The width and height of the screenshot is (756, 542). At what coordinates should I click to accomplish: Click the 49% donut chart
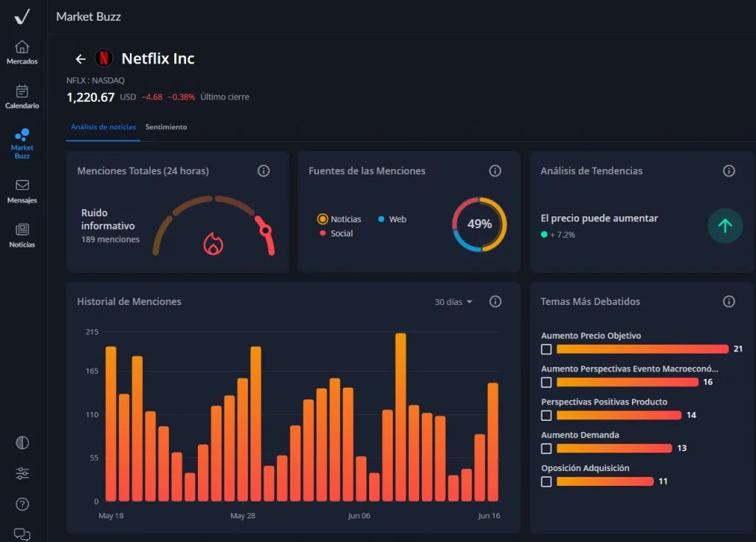479,224
